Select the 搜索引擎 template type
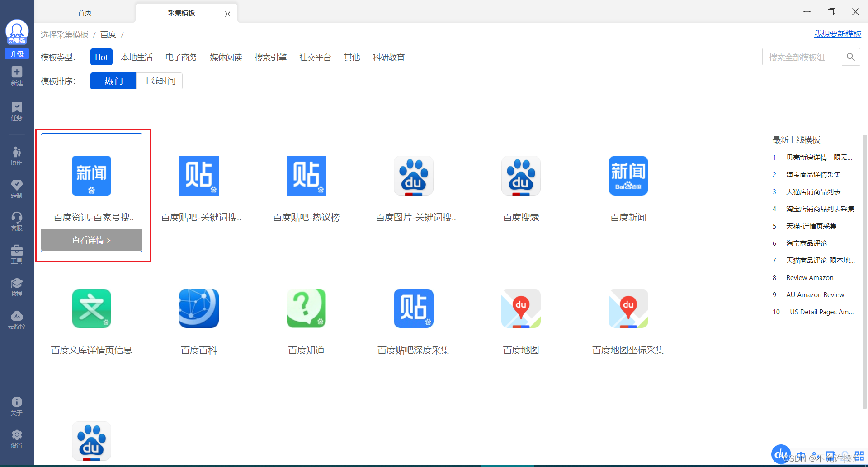The width and height of the screenshot is (868, 467). coord(270,57)
